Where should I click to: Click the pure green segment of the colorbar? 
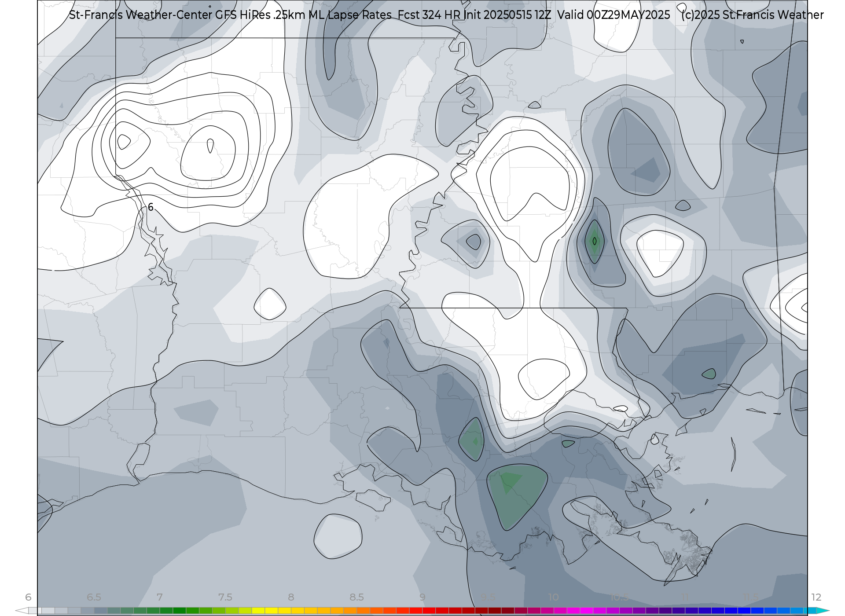coord(180,611)
